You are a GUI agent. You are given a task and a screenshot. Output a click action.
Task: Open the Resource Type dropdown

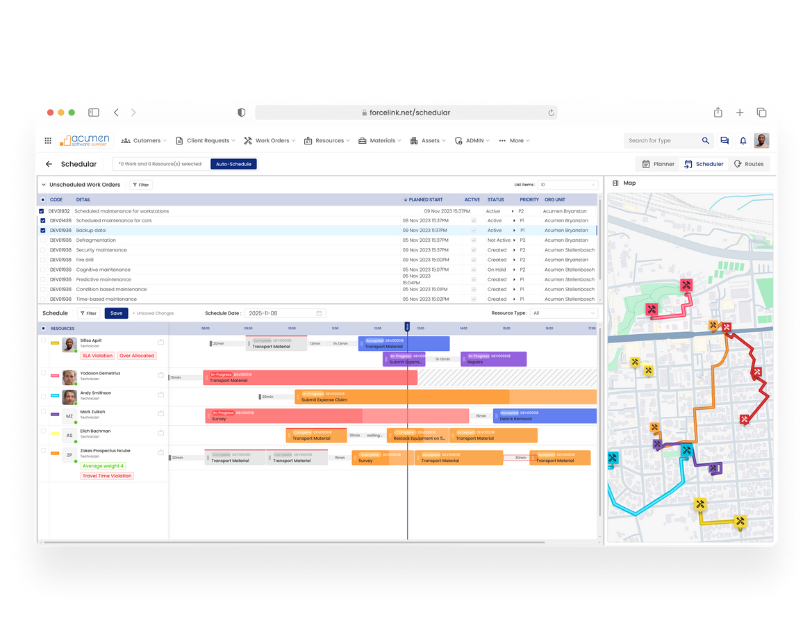coord(564,313)
